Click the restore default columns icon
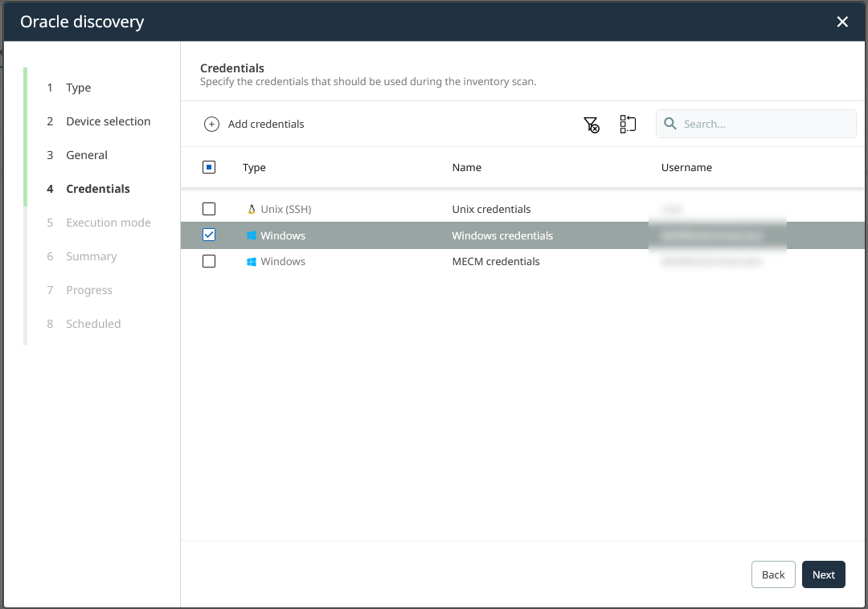Viewport: 868px width, 609px height. point(628,124)
